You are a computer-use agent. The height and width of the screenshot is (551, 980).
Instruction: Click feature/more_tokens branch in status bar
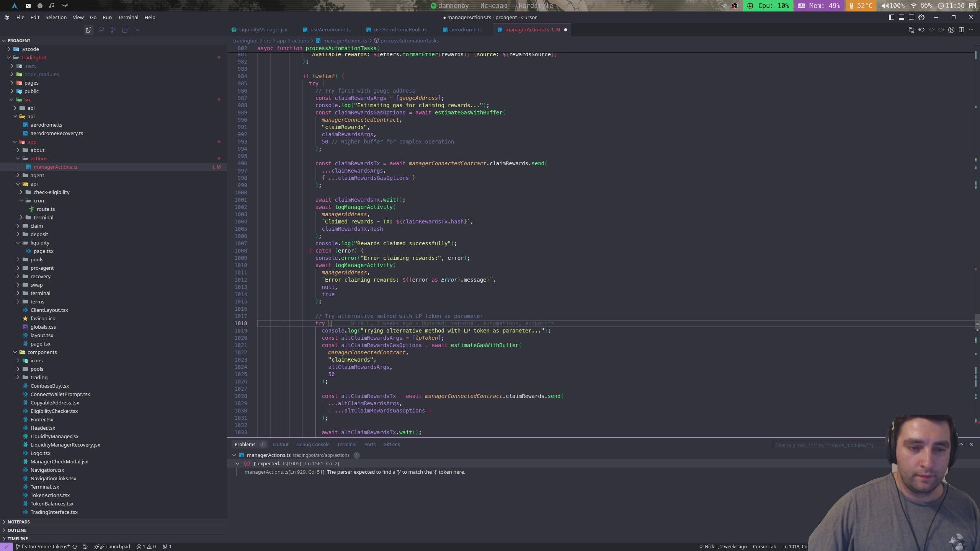point(42,546)
